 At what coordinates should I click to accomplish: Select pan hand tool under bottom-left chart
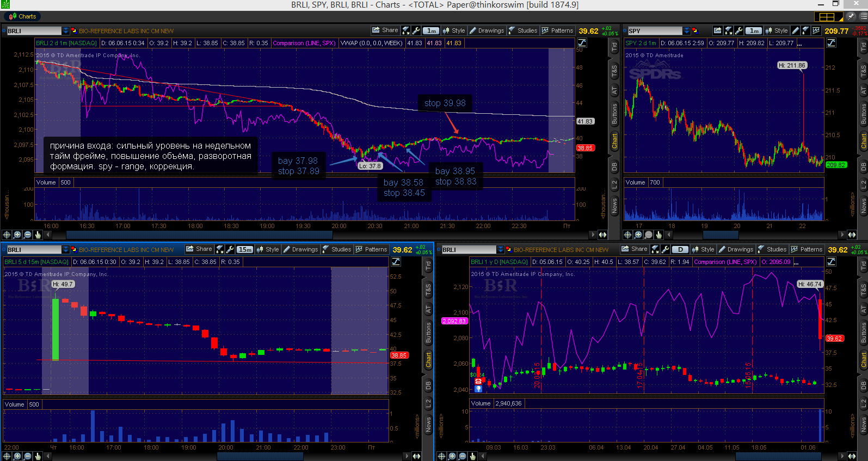(38, 456)
